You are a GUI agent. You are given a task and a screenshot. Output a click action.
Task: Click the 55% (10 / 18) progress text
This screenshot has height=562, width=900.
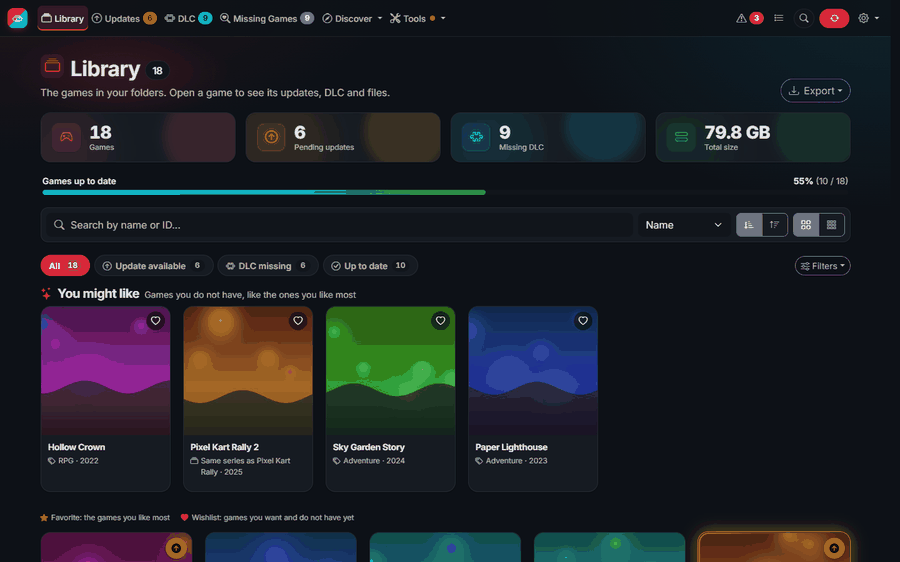[820, 181]
